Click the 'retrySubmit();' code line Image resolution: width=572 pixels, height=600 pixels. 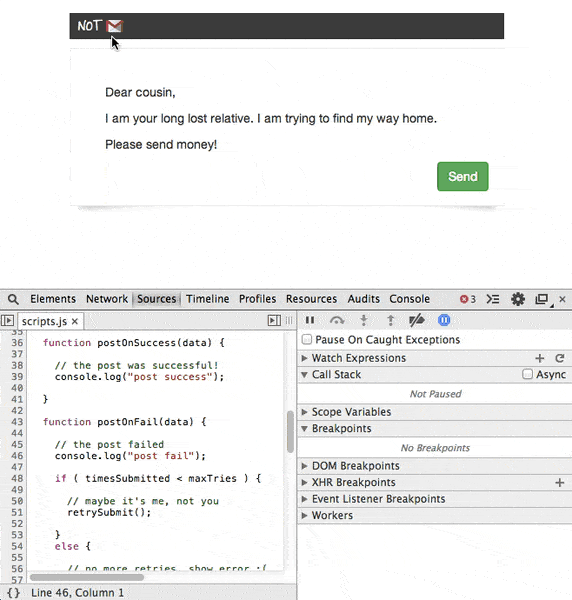109,512
